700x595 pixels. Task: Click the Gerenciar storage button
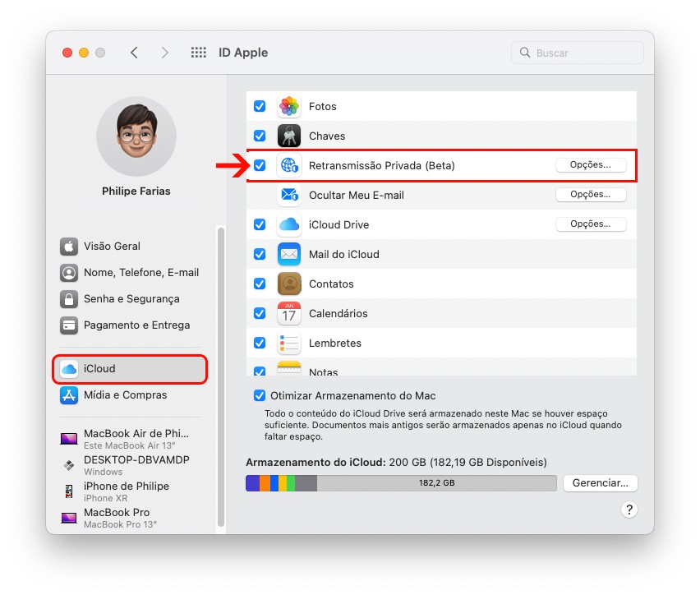[x=600, y=483]
